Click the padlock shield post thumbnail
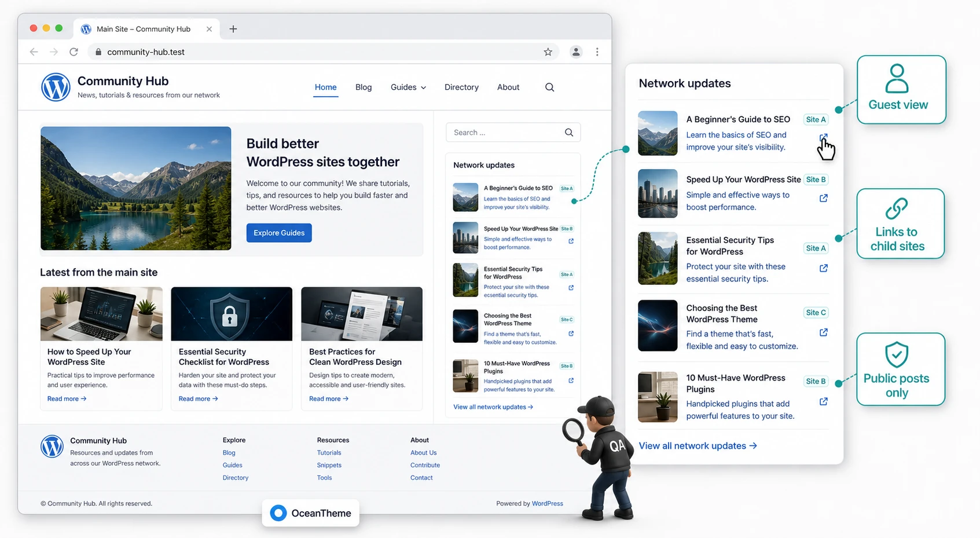This screenshot has height=538, width=980. [x=232, y=314]
